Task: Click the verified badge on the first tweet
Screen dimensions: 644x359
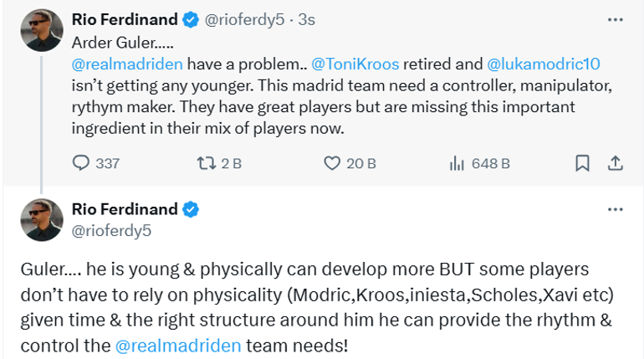Action: 191,19
